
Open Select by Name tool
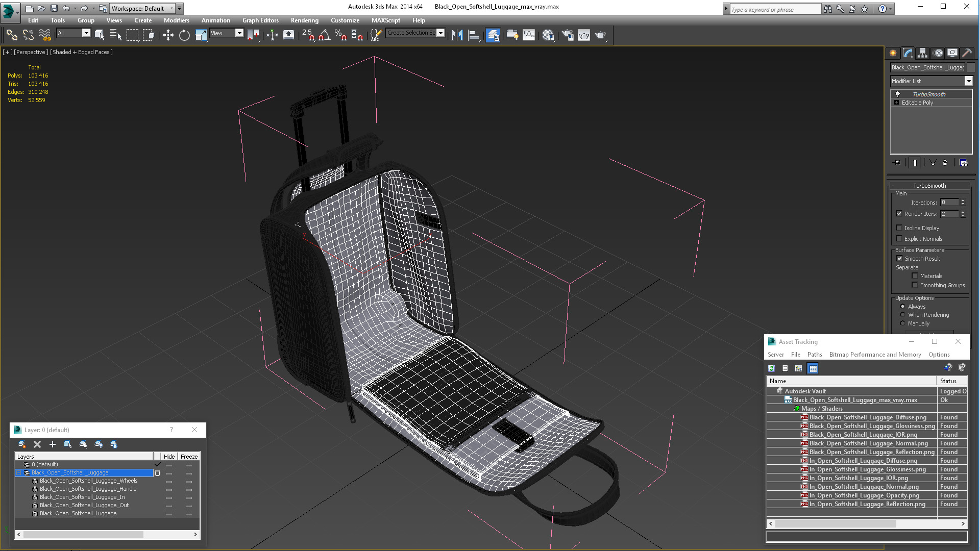116,35
